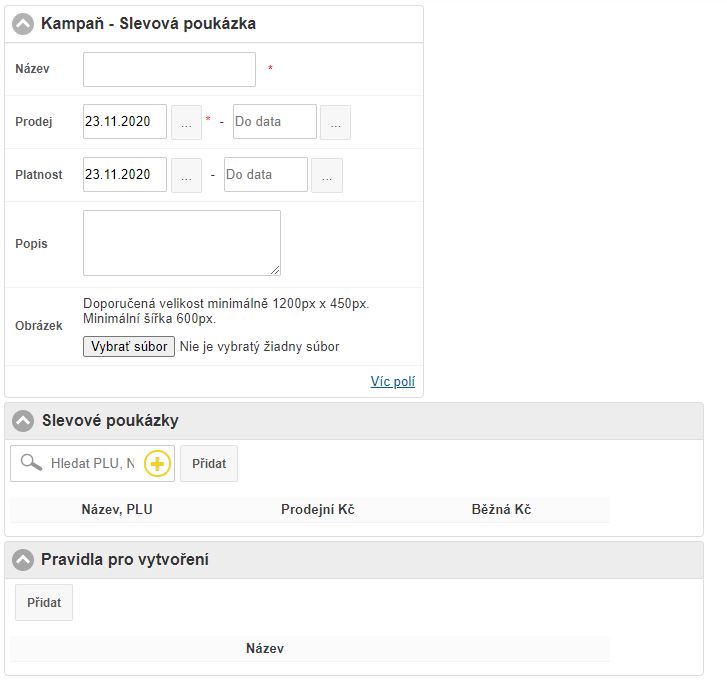This screenshot has height=692, width=727.
Task: Click inside the Popis text area
Action: (x=181, y=243)
